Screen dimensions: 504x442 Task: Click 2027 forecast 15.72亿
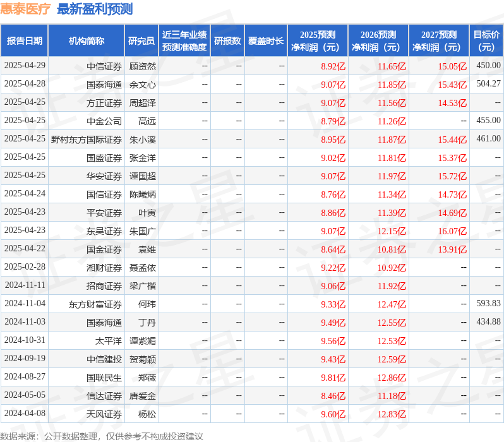coord(452,176)
